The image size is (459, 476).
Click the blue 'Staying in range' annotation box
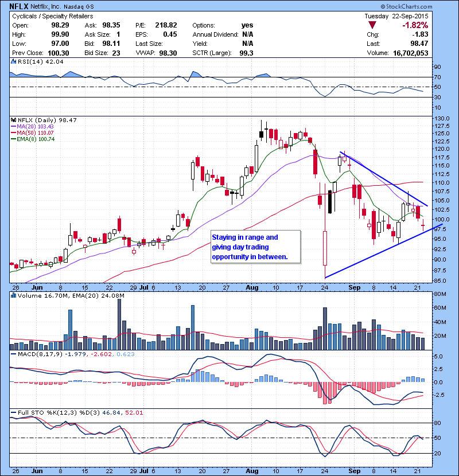coord(256,247)
